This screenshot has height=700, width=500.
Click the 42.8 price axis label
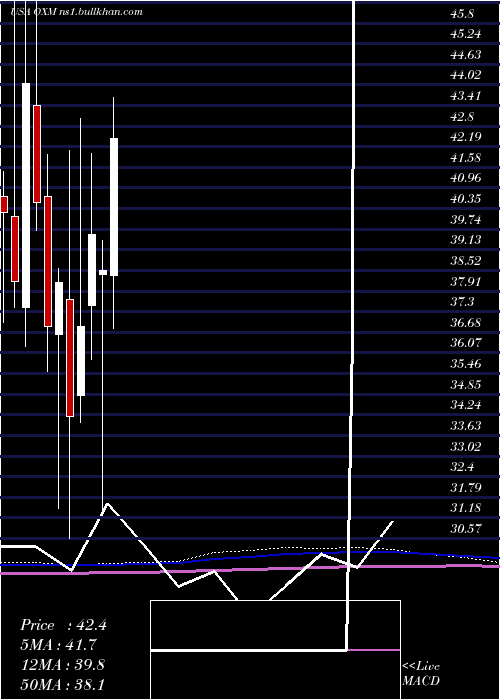coord(462,117)
